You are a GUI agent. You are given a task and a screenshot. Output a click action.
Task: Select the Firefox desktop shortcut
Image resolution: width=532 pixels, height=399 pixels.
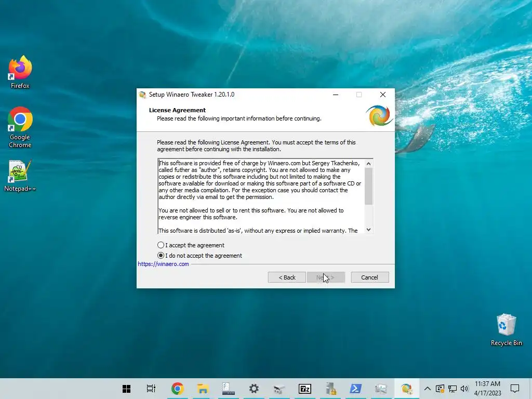click(20, 72)
